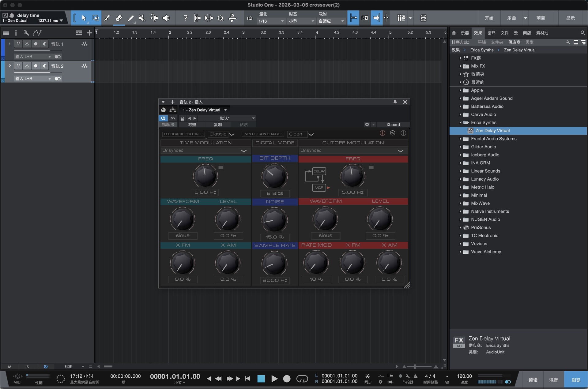Viewport: 588px width, 389px height.
Task: Select the Listen speaker tool
Action: 166,18
